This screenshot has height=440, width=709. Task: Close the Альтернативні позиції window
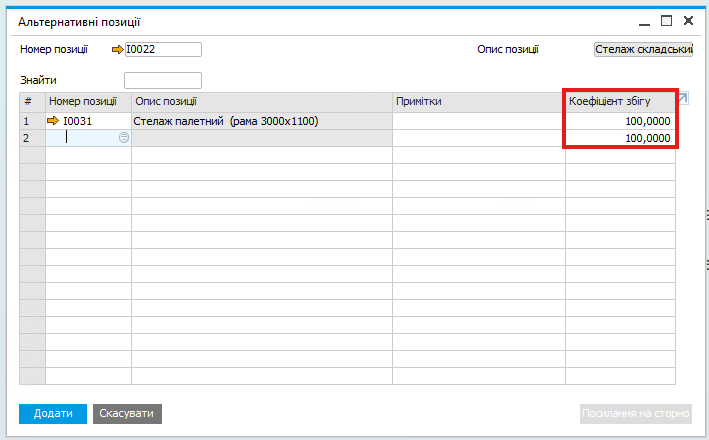point(688,21)
